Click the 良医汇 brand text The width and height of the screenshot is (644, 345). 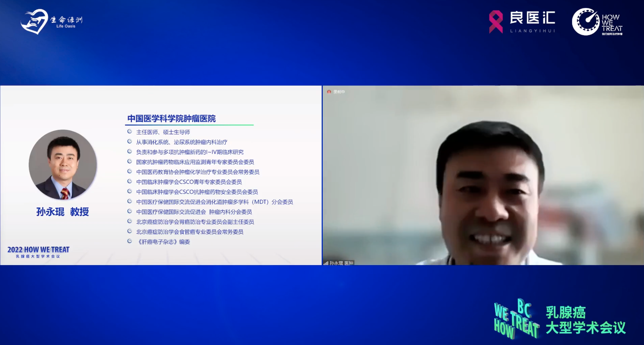[532, 18]
